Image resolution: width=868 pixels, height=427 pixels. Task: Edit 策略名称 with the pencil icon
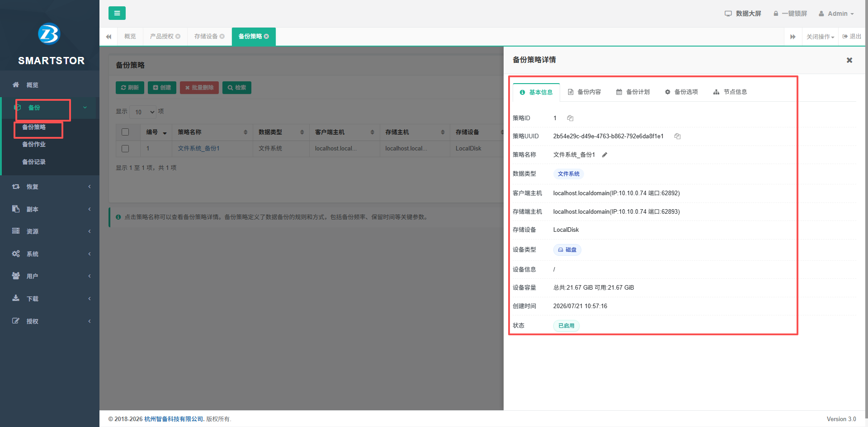pyautogui.click(x=604, y=155)
